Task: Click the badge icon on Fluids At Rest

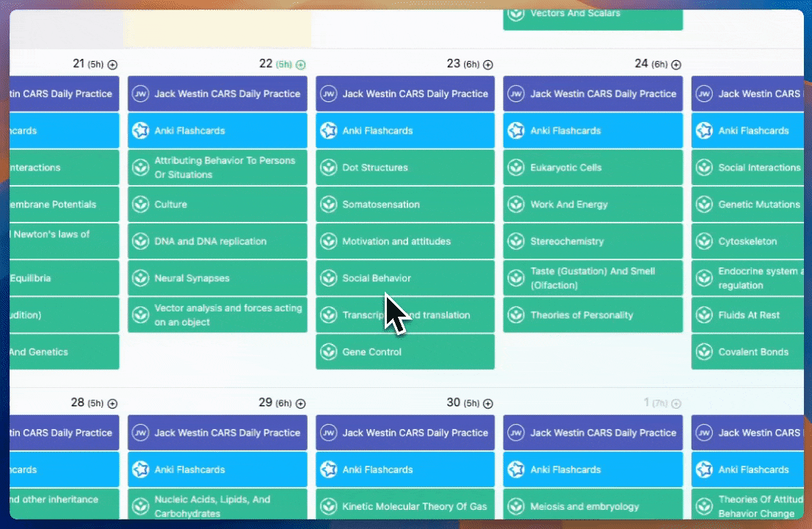Action: [704, 314]
